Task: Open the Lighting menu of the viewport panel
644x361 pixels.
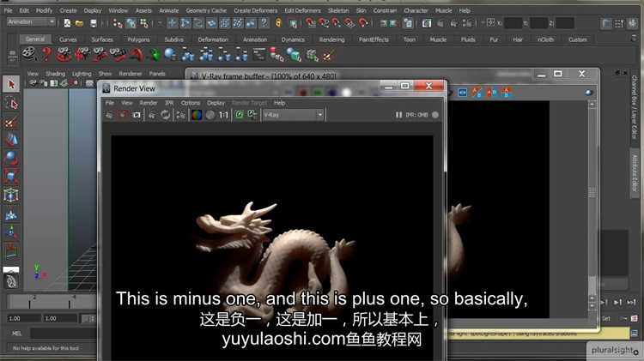Action: (82, 74)
